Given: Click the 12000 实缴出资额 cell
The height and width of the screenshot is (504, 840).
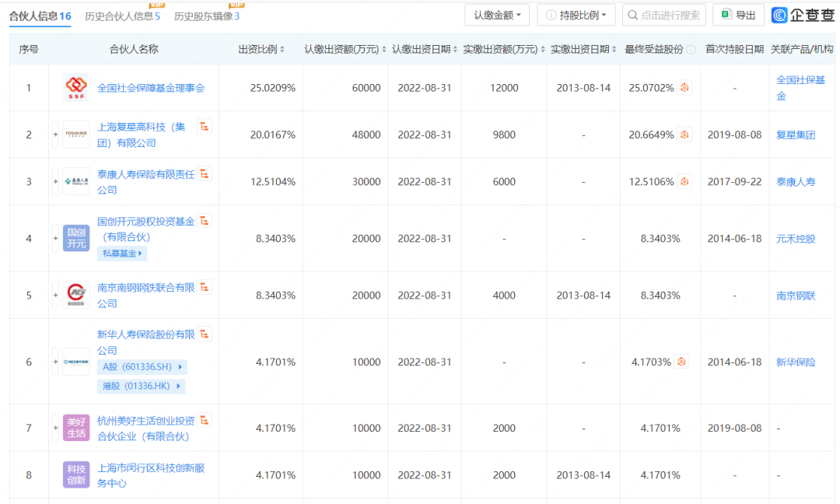Looking at the screenshot, I should point(504,88).
